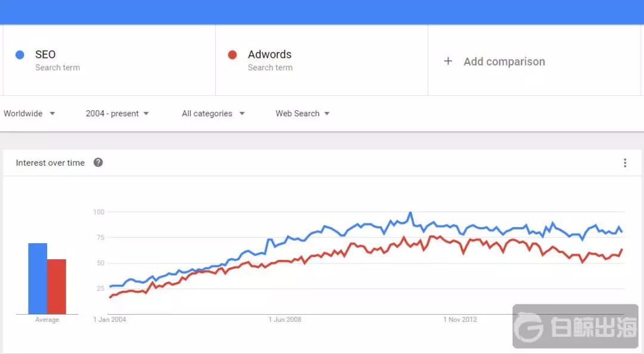
Task: Click the red dot next to Adwords
Action: [x=233, y=55]
